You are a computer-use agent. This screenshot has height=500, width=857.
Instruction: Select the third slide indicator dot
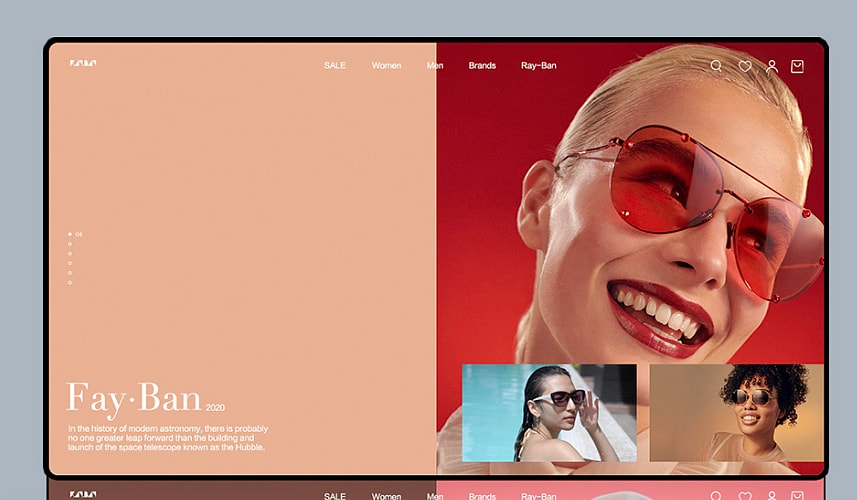tap(70, 254)
